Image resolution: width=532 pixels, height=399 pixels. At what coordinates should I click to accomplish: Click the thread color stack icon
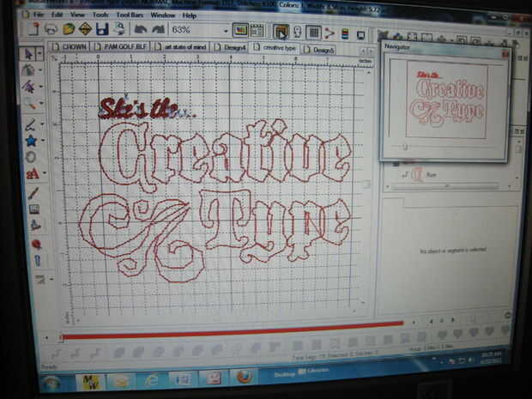pos(345,34)
